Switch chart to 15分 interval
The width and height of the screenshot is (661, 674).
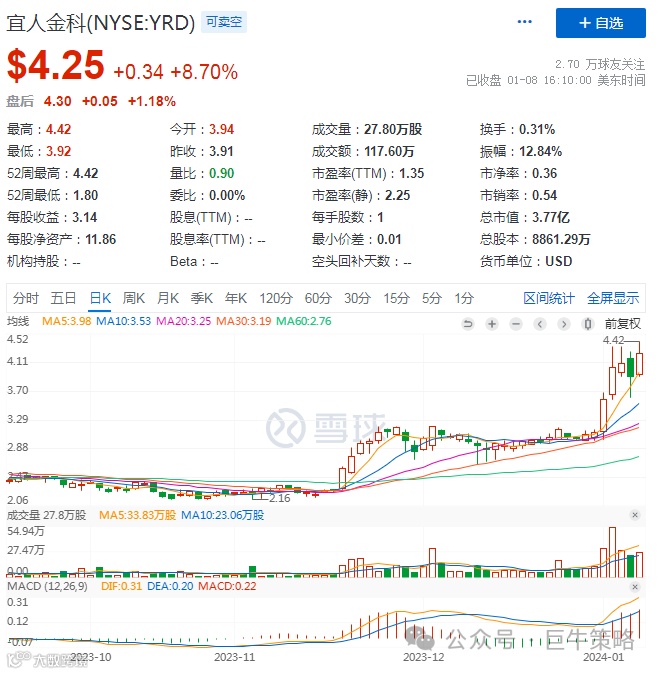point(396,298)
